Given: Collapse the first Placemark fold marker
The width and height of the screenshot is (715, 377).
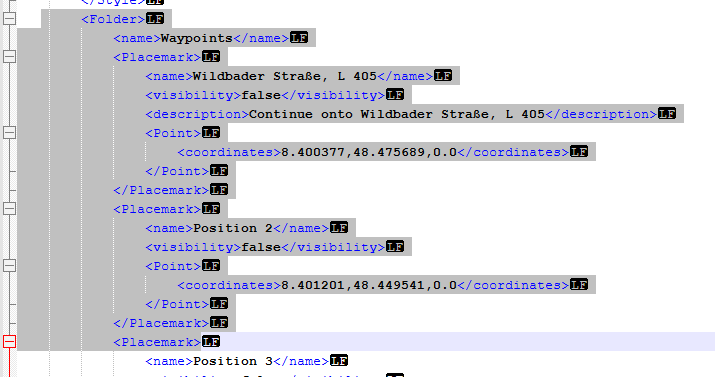Looking at the screenshot, I should pos(10,57).
